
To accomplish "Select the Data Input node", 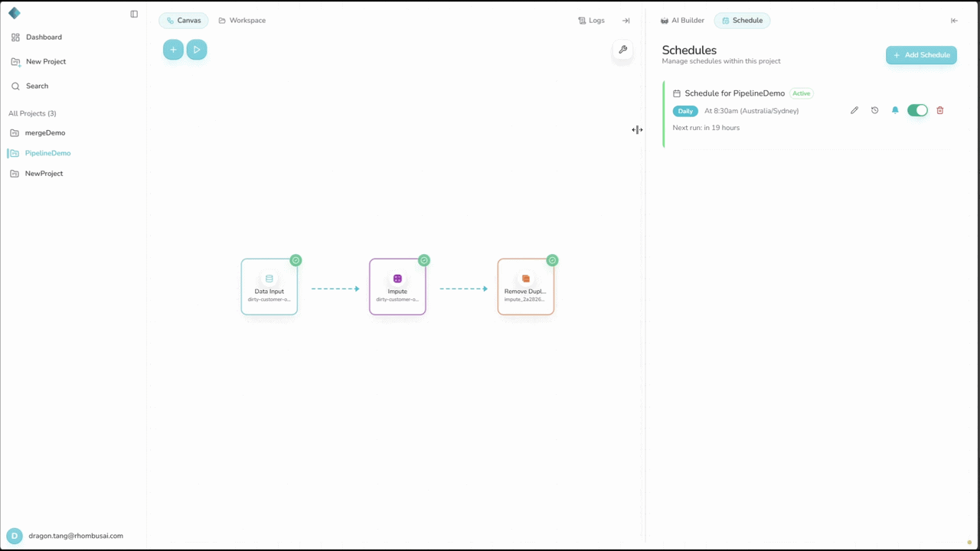I will (269, 286).
